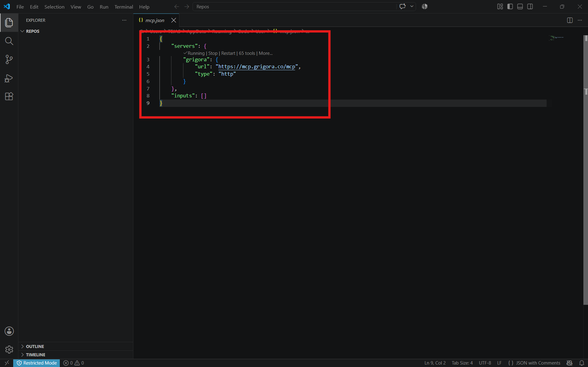
Task: Click the VS Code logo in title bar
Action: 7,7
